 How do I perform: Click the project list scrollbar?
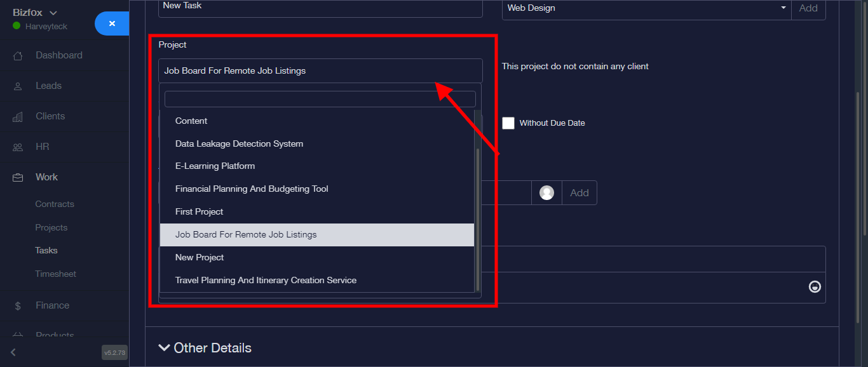point(477,216)
